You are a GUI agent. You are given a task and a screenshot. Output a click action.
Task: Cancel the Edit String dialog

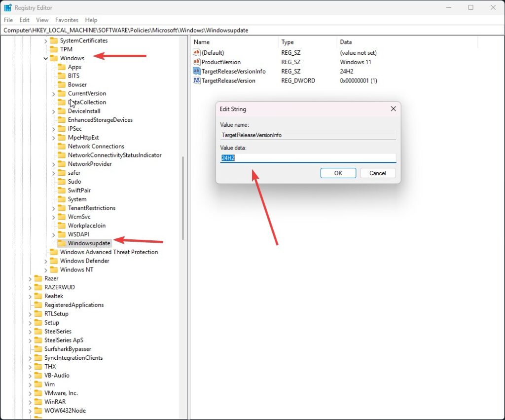point(377,173)
